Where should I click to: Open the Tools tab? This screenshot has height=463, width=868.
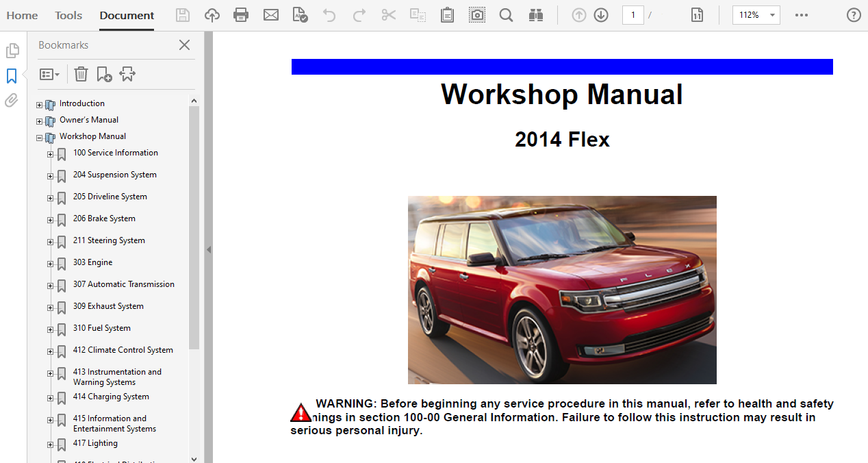pos(68,15)
